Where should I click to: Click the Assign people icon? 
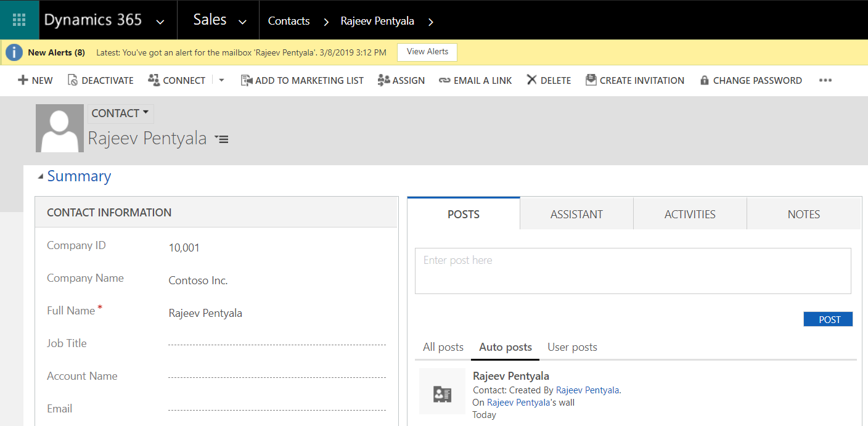pyautogui.click(x=383, y=80)
